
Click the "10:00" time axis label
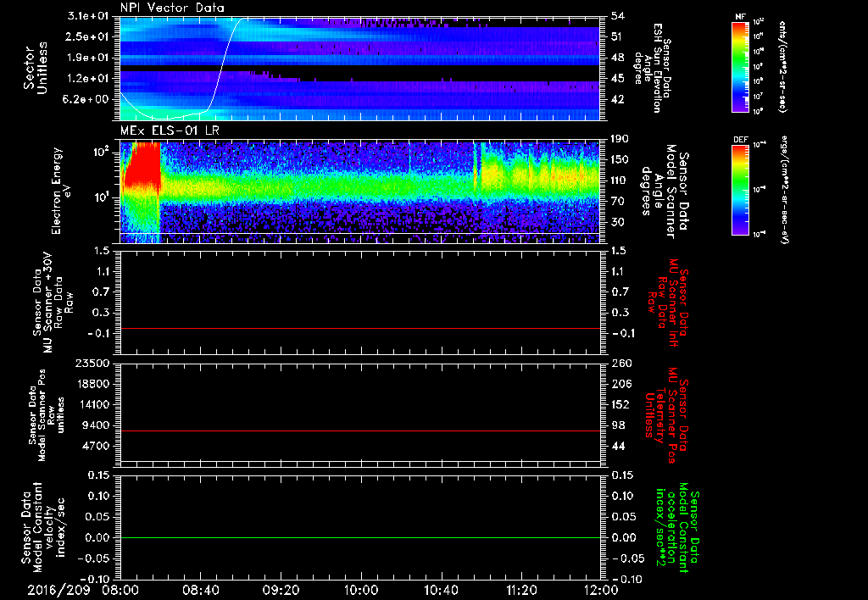click(x=361, y=591)
